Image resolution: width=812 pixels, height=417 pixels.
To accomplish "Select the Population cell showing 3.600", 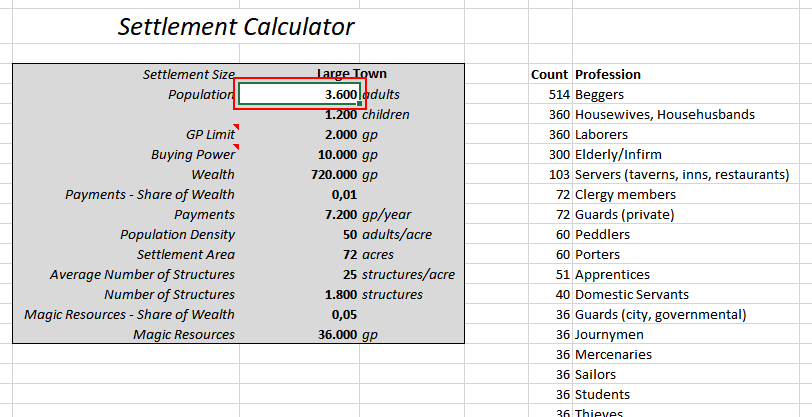I will click(x=300, y=94).
